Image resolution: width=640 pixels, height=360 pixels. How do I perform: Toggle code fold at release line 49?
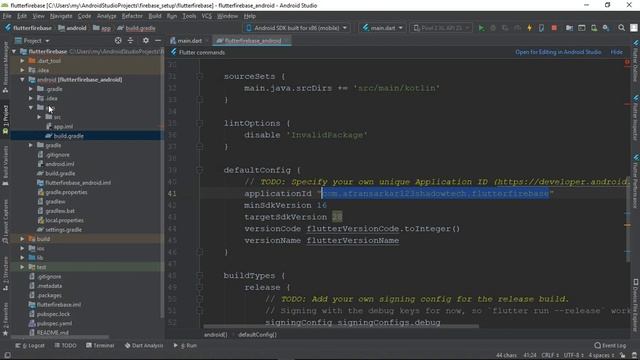[x=199, y=287]
